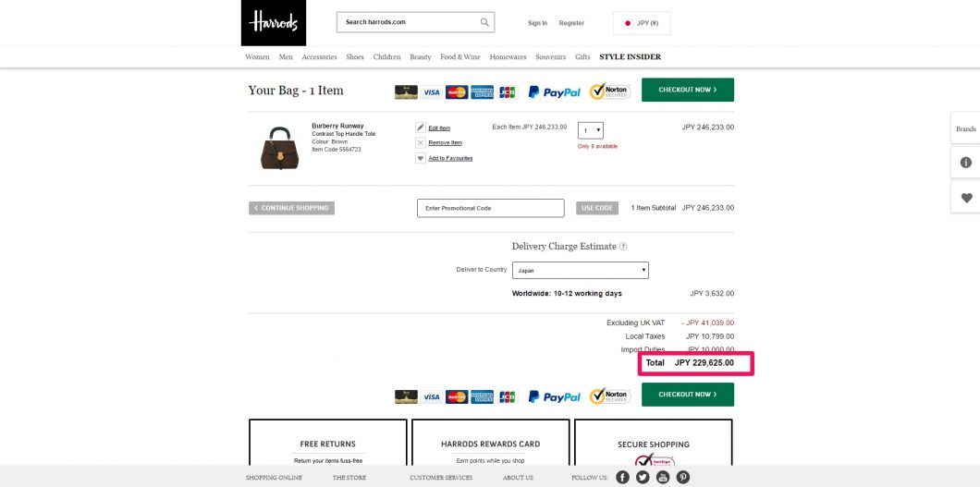Screen dimensions: 980x487
Task: Click the Enter Promotional Code field
Action: pyautogui.click(x=491, y=208)
